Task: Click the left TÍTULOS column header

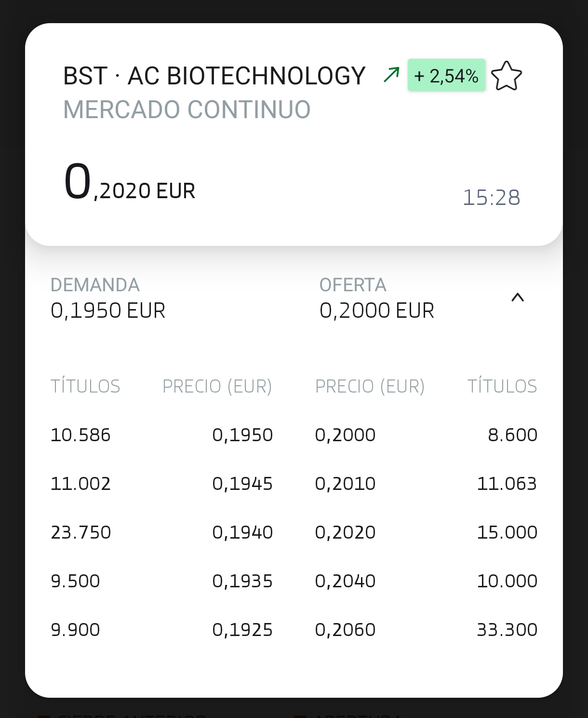Action: (x=85, y=387)
